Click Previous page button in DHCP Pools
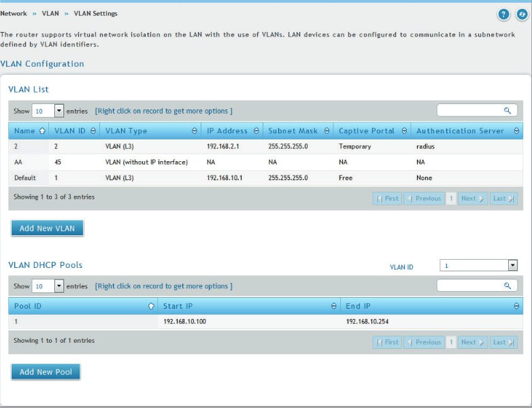 coord(424,342)
